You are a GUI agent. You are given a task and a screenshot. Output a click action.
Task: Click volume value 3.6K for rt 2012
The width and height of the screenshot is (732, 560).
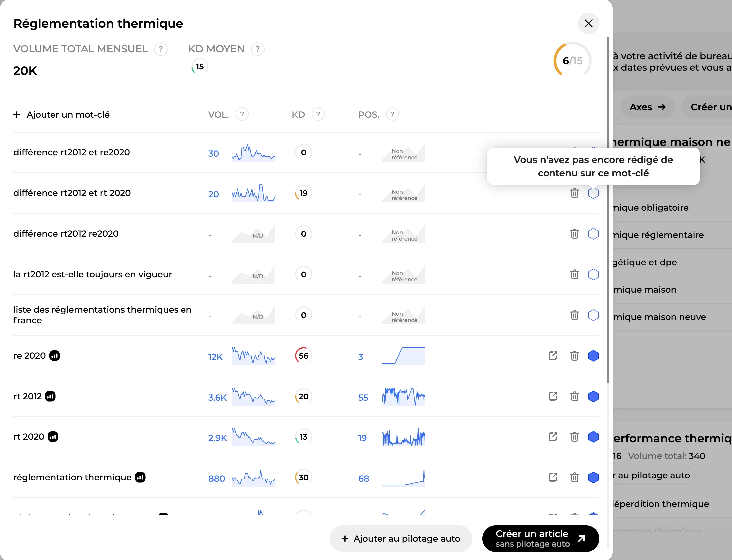point(217,397)
